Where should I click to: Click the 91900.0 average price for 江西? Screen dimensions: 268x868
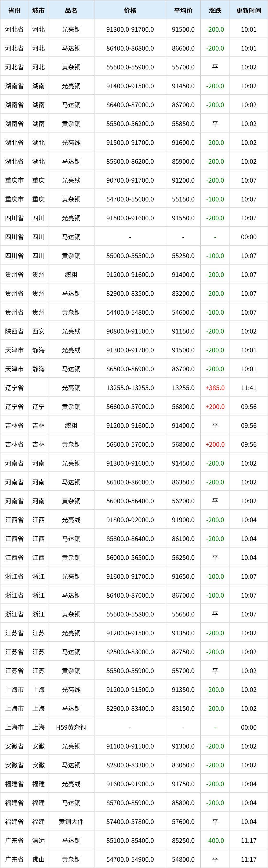coord(183,520)
